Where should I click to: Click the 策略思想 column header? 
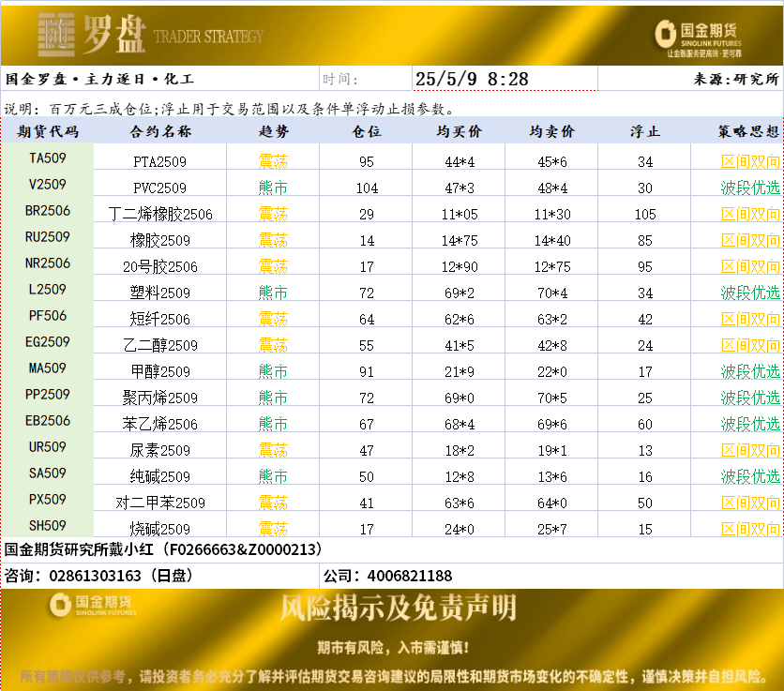coord(748,131)
